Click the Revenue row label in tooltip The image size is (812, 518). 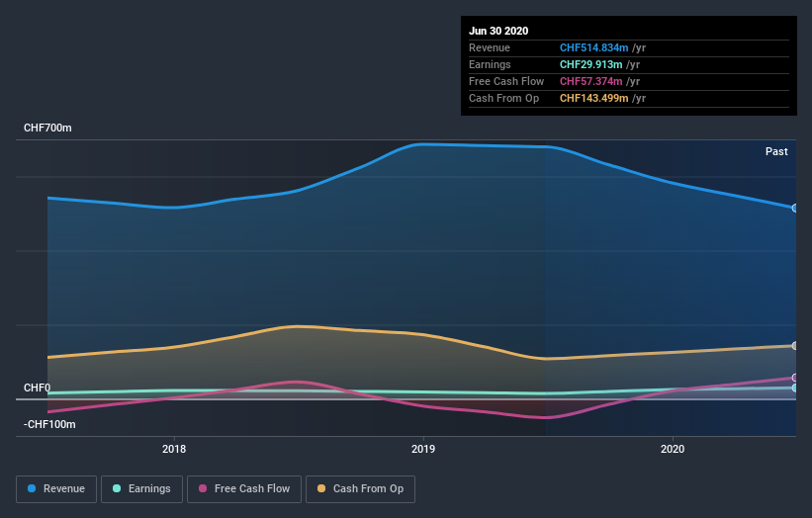tap(490, 47)
